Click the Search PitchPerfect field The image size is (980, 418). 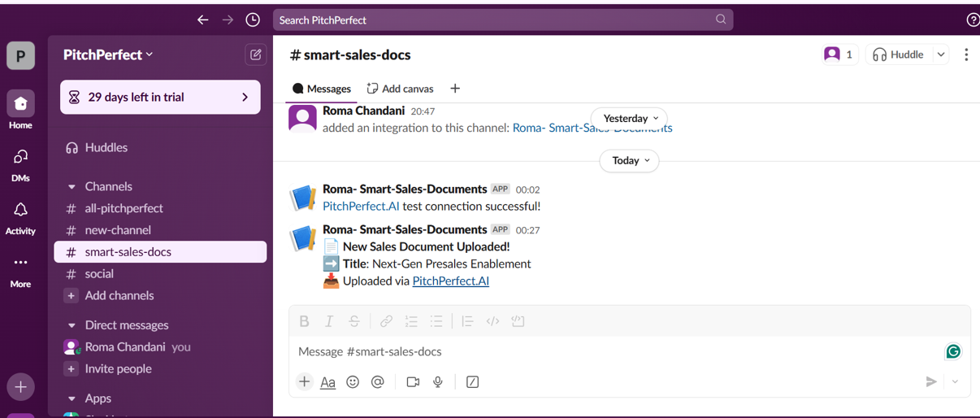[x=503, y=20]
